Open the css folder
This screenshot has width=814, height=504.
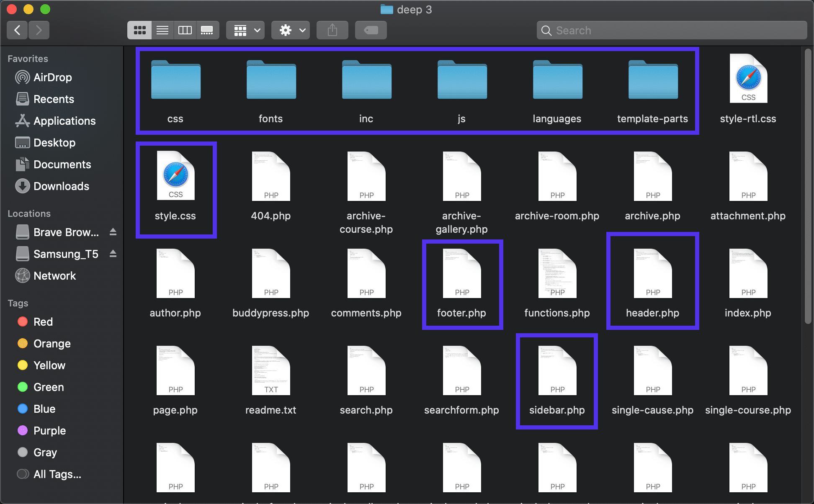click(175, 86)
